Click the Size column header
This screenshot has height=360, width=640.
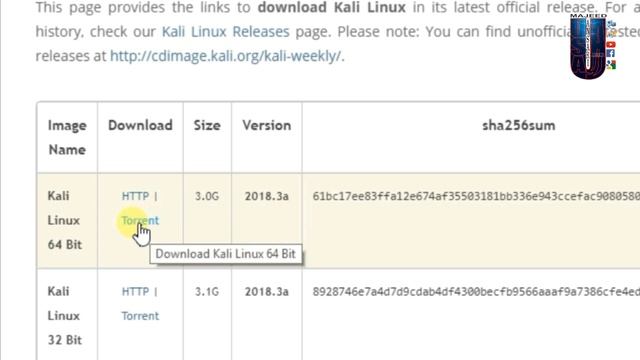coord(207,125)
